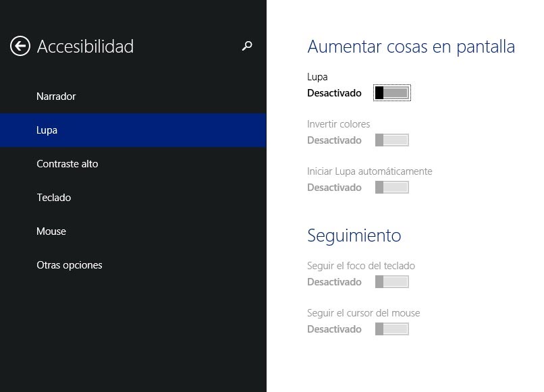Open the search magnifier icon
The image size is (544, 392).
(247, 46)
